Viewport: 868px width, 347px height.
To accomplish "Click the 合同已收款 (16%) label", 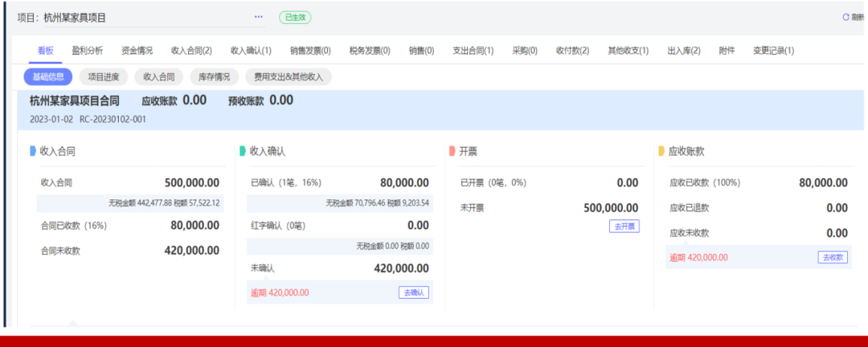I will click(x=74, y=225).
